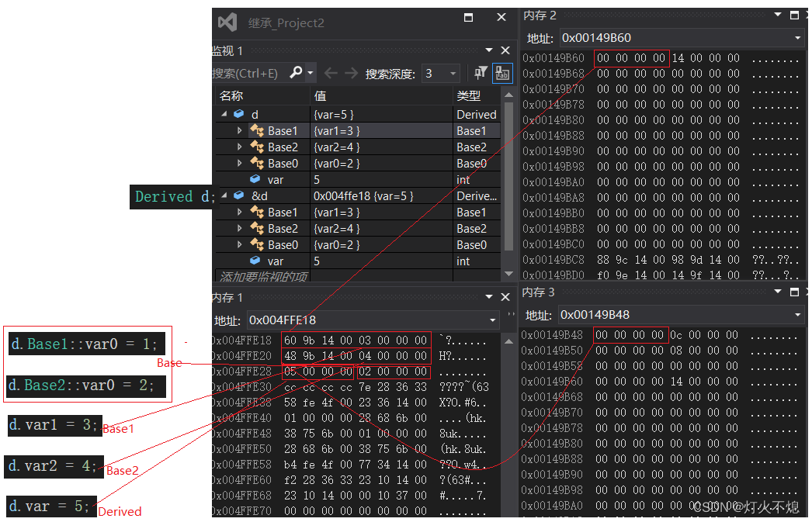The height and width of the screenshot is (522, 812).
Task: Select the value cell 0x004ffe18 {var=5 }
Action: point(382,195)
